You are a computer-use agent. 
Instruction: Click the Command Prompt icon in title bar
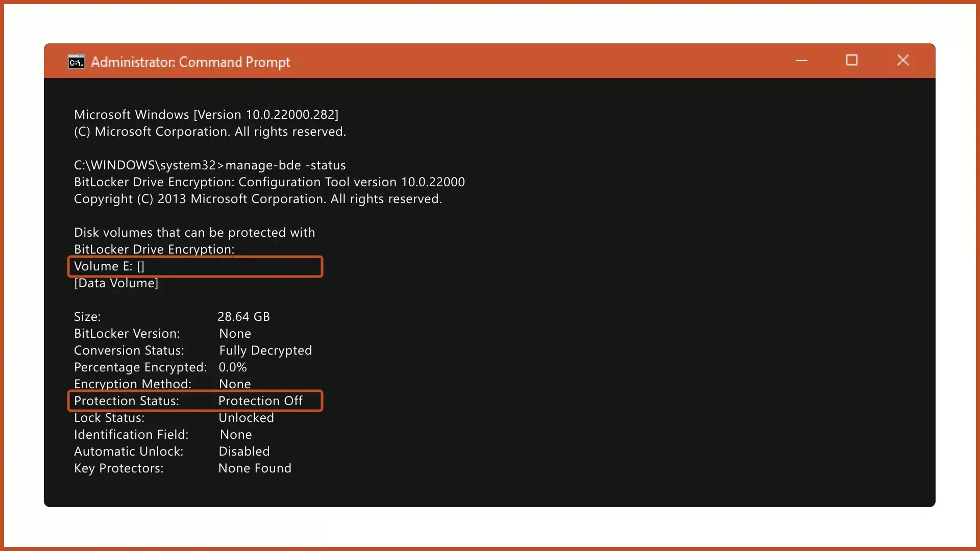(x=76, y=61)
